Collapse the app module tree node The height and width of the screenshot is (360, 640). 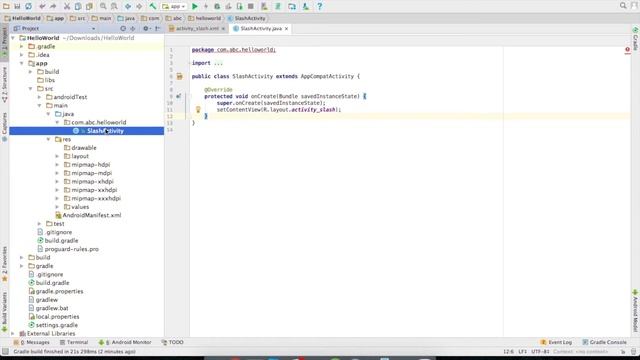[22, 63]
